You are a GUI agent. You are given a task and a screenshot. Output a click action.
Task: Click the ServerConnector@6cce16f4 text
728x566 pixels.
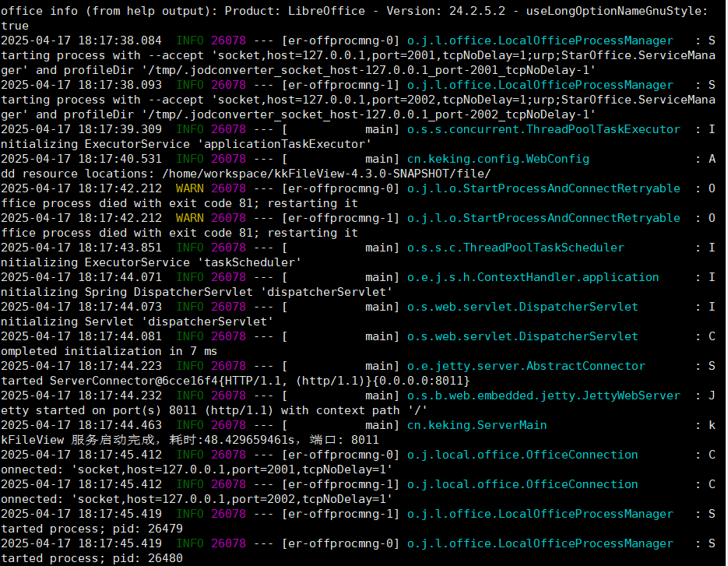[134, 381]
